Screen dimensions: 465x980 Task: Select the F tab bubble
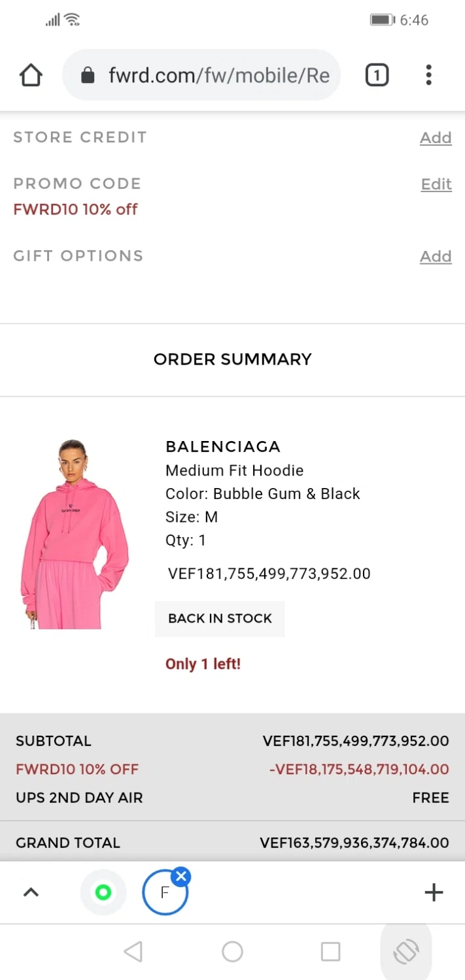coord(165,892)
